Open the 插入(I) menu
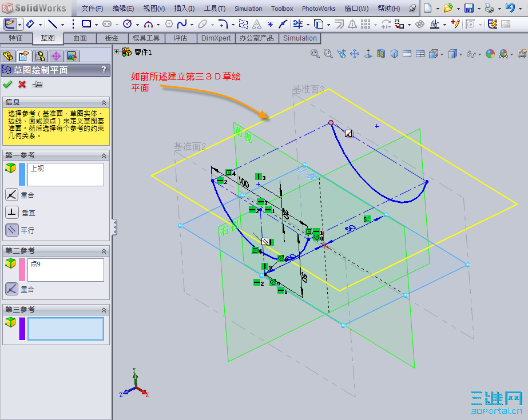 185,9
